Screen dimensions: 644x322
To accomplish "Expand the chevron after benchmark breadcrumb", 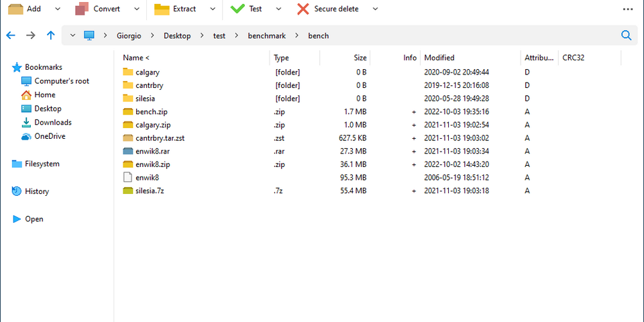I will [297, 36].
